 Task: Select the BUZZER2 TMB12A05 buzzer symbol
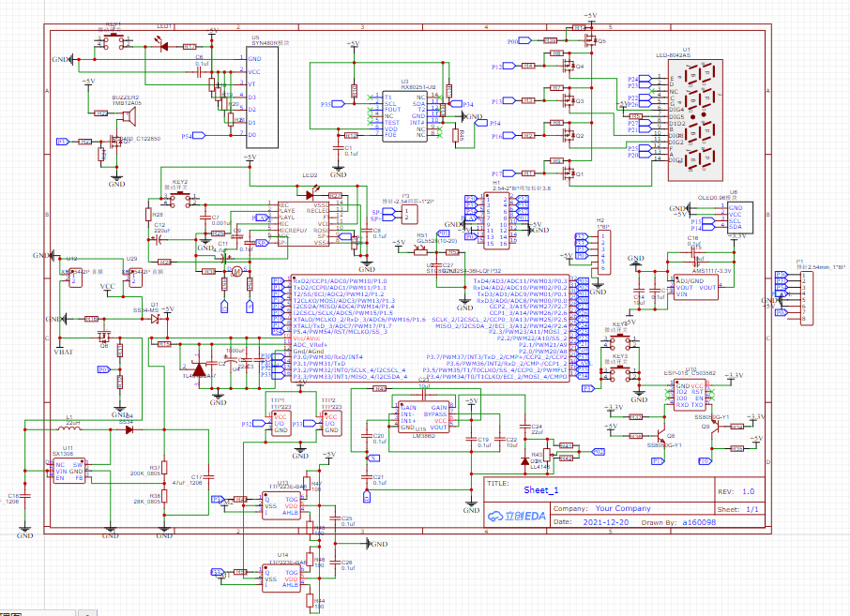(x=129, y=115)
